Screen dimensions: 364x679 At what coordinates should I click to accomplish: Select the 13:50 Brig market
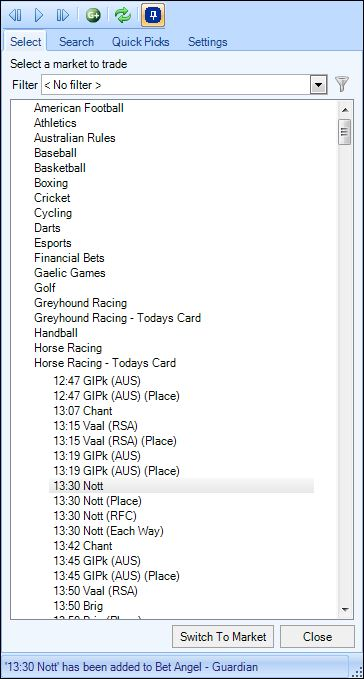tap(78, 606)
